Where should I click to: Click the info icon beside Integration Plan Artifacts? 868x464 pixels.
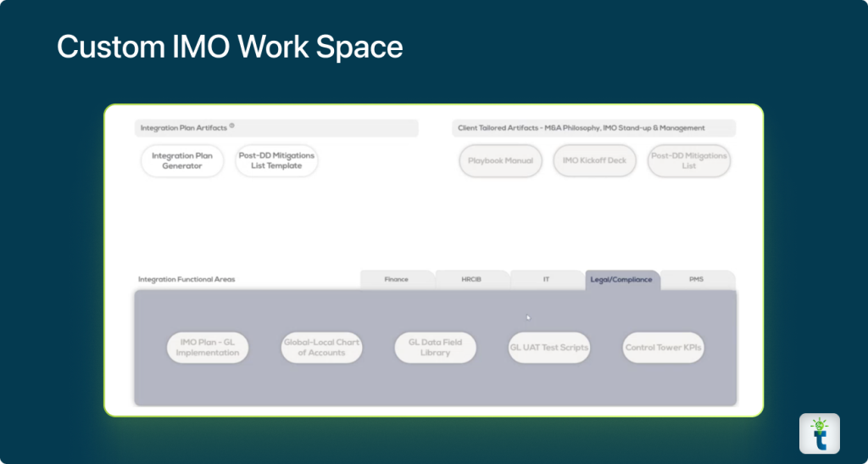[231, 126]
